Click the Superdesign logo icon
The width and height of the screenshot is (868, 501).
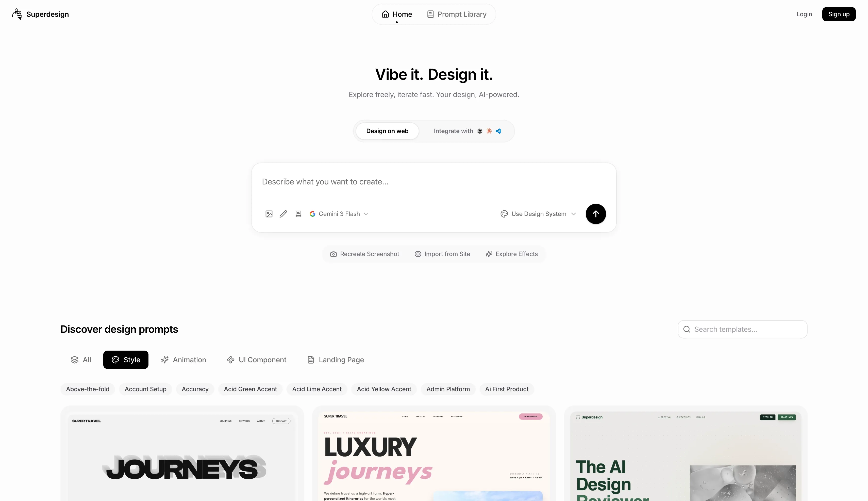(x=17, y=14)
